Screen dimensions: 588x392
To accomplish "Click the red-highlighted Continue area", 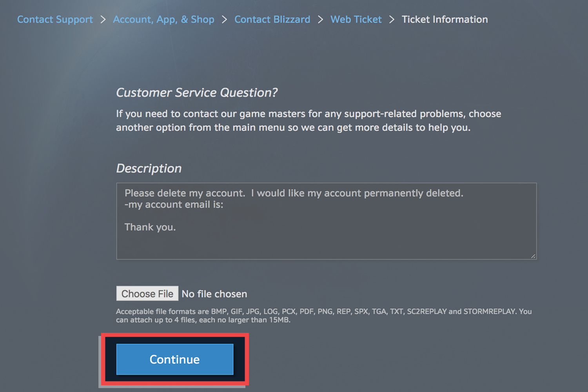I will [x=174, y=359].
